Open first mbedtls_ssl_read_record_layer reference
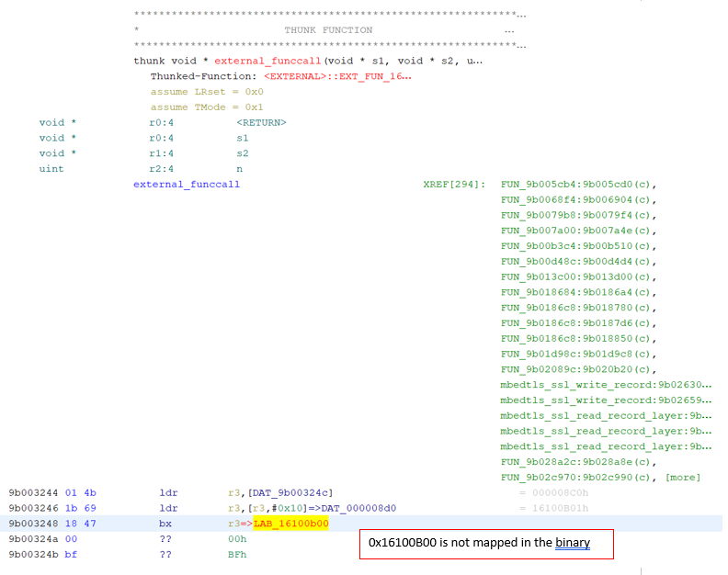Image resolution: width=728 pixels, height=575 pixels. [606, 415]
